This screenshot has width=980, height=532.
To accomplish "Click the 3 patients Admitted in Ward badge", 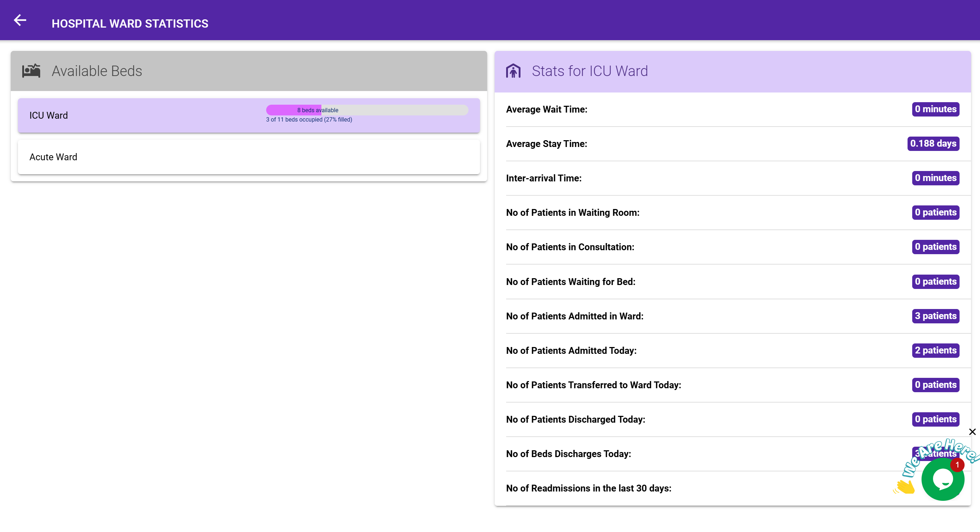I will [936, 316].
